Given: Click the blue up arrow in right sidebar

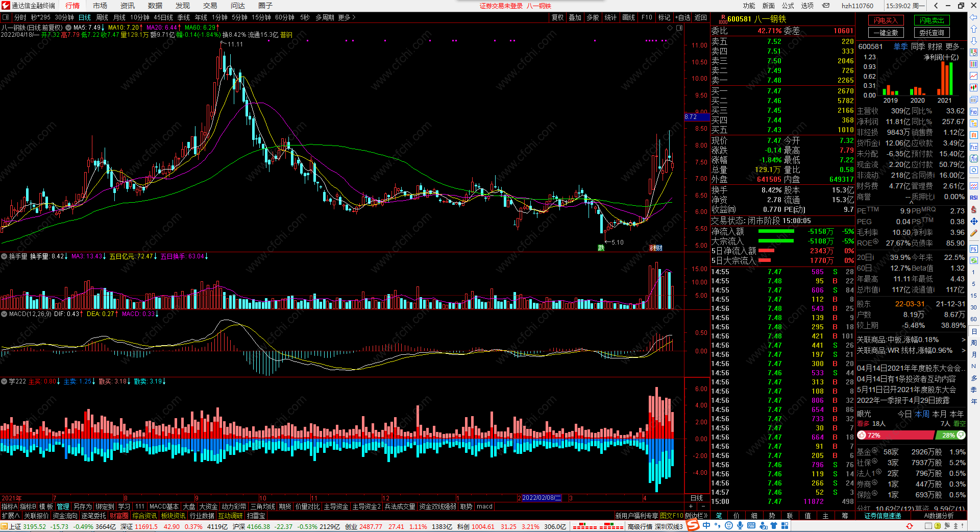Looking at the screenshot, I should [974, 29].
